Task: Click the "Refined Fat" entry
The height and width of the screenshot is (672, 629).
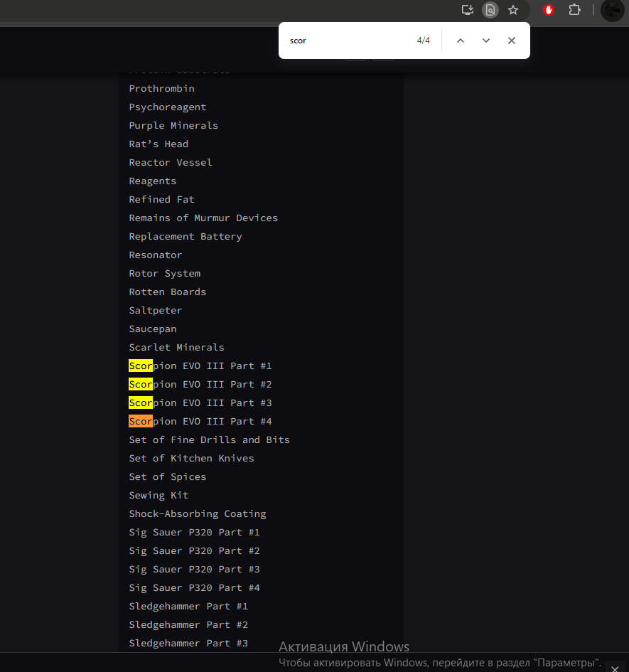Action: pyautogui.click(x=162, y=199)
